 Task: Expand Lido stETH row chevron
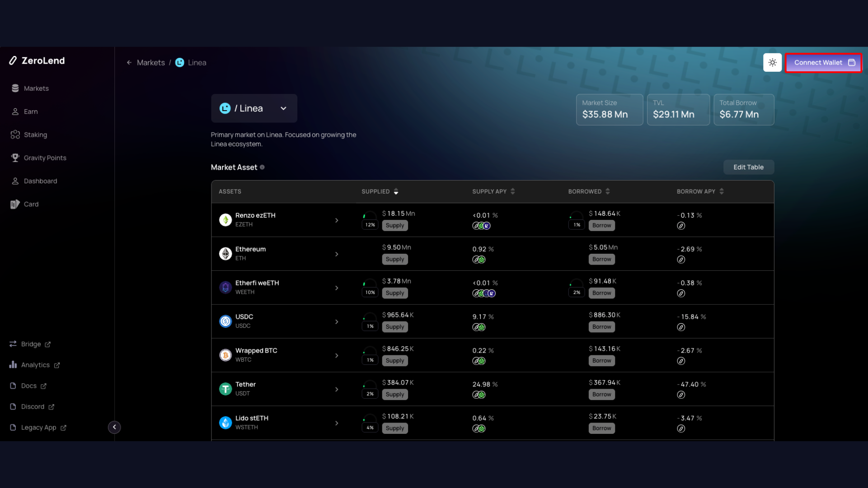click(337, 423)
